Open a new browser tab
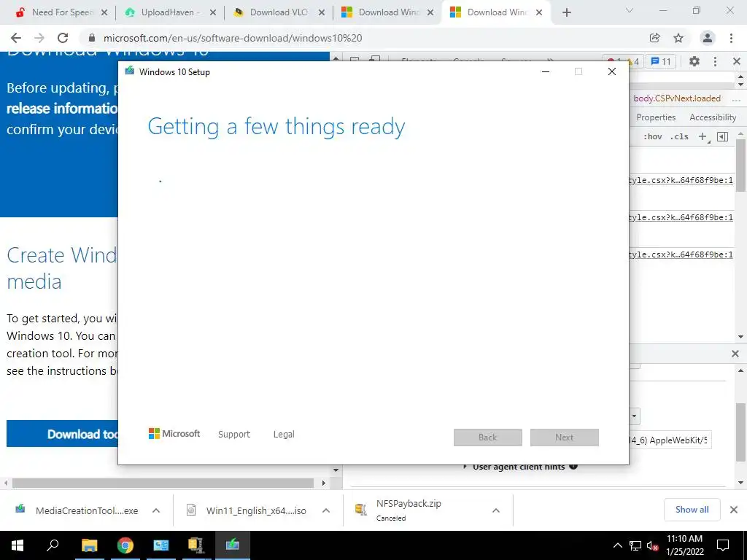This screenshot has width=747, height=560. click(566, 12)
